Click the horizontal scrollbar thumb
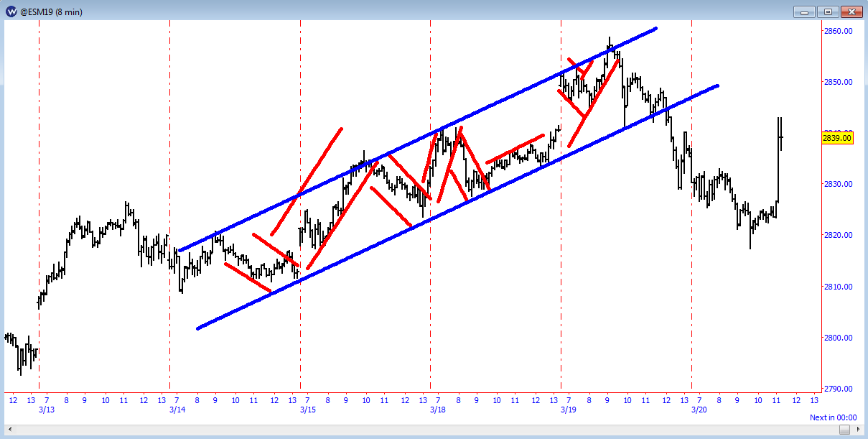 click(x=845, y=430)
